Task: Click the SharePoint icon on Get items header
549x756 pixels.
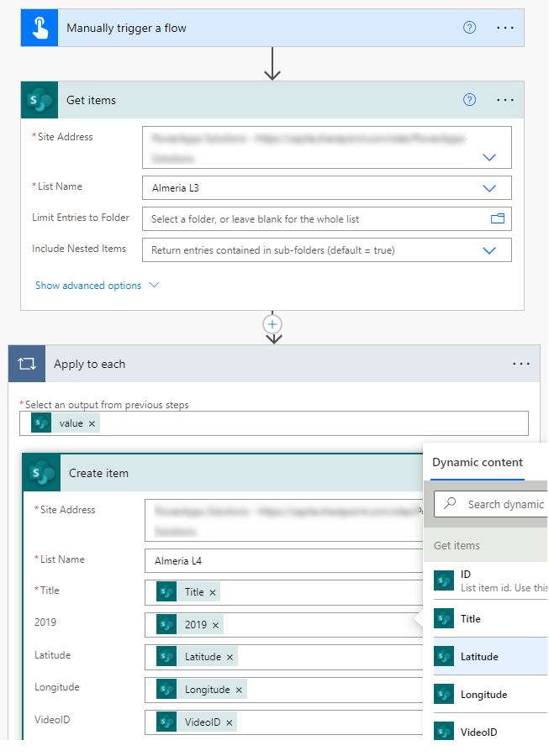Action: tap(40, 100)
